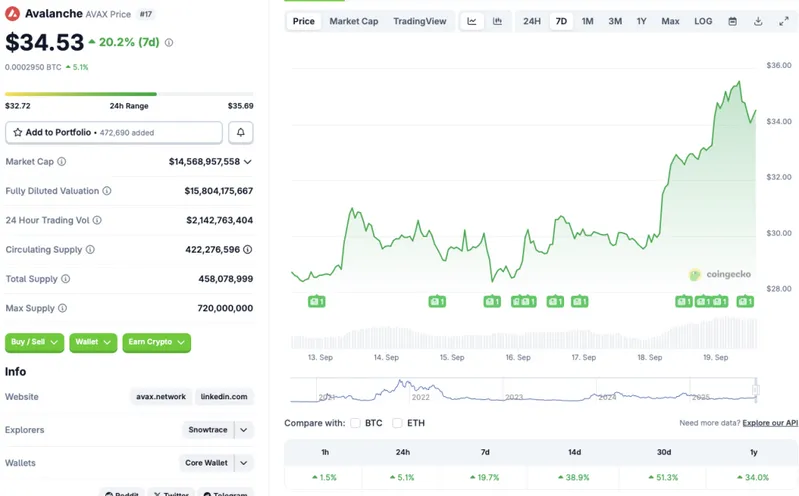Click info icon after 422,276,596 value
Screen dimensions: 799x496
coord(248,249)
